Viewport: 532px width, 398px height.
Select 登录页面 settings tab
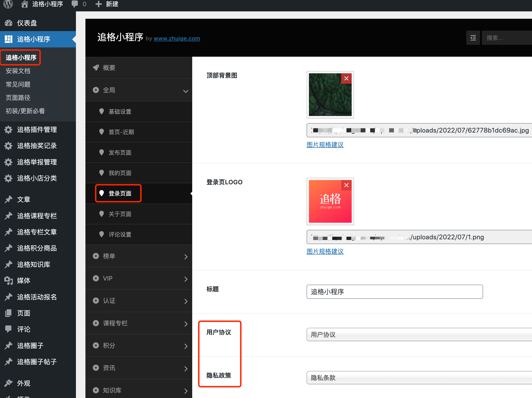[139, 194]
